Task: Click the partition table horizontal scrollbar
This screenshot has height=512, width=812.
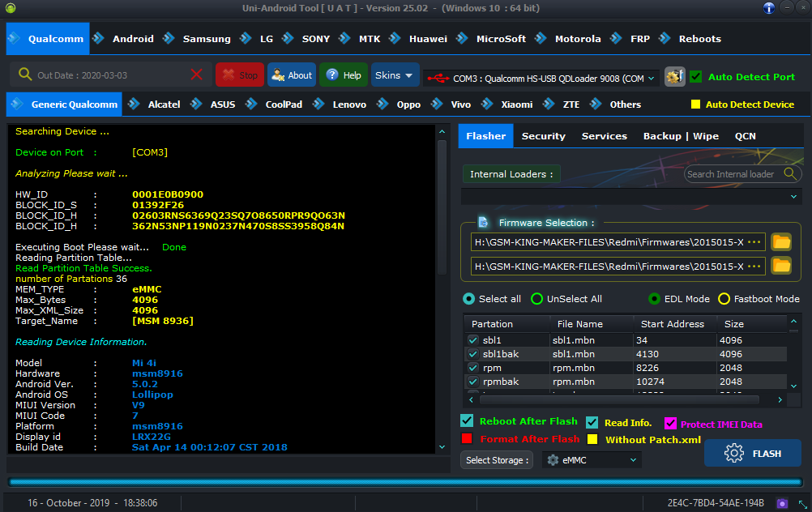Action: click(x=619, y=399)
